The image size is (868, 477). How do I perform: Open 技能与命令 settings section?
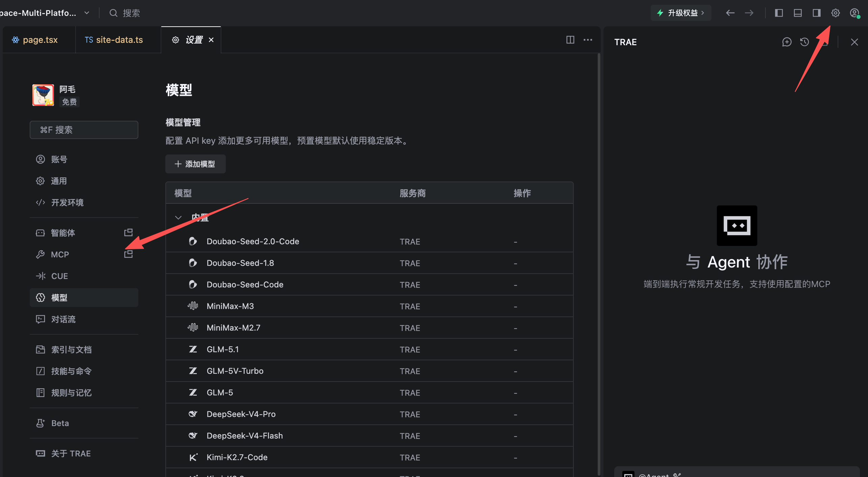pos(84,371)
